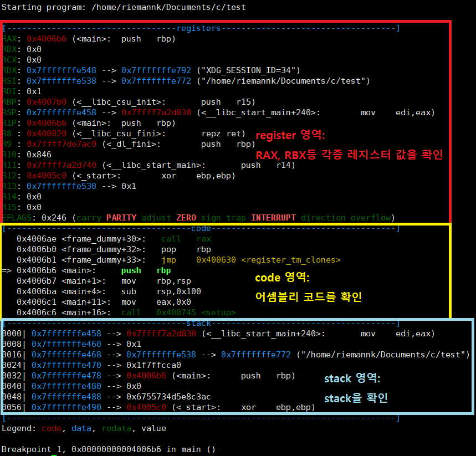Click the green terminal cursor at bottom

[54, 455]
